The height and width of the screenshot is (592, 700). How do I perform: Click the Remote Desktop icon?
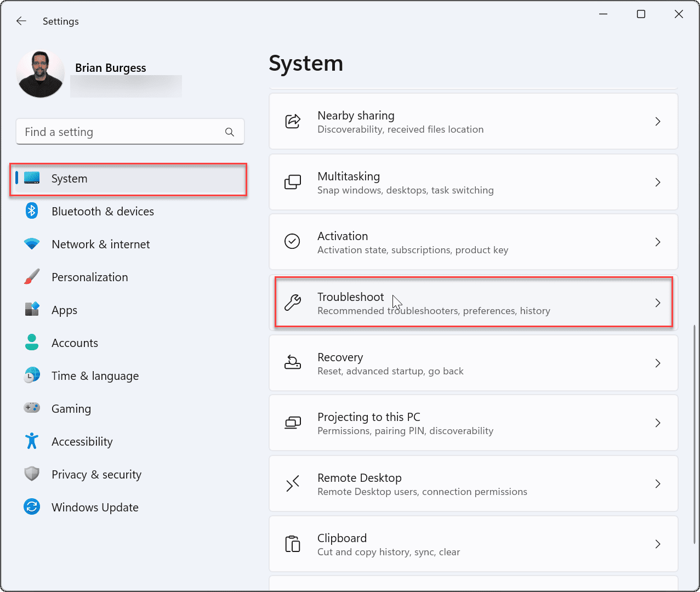click(293, 483)
